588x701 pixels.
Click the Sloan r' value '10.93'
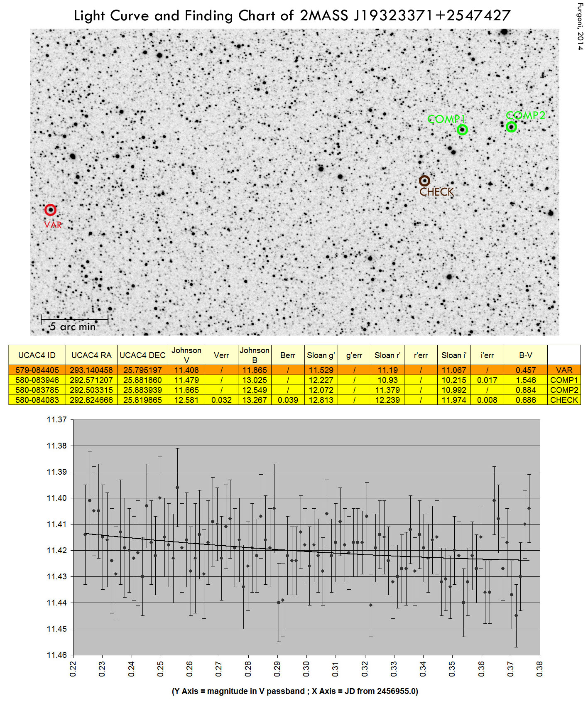pos(387,380)
